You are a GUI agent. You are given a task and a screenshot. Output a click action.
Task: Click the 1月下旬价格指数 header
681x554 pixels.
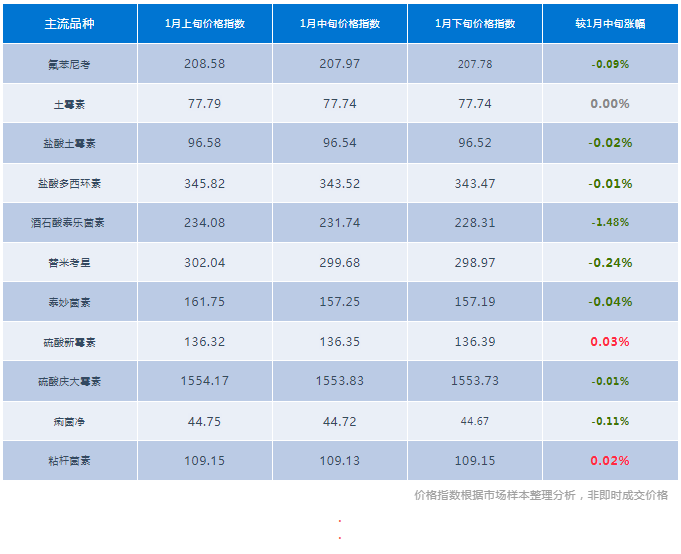pos(475,24)
